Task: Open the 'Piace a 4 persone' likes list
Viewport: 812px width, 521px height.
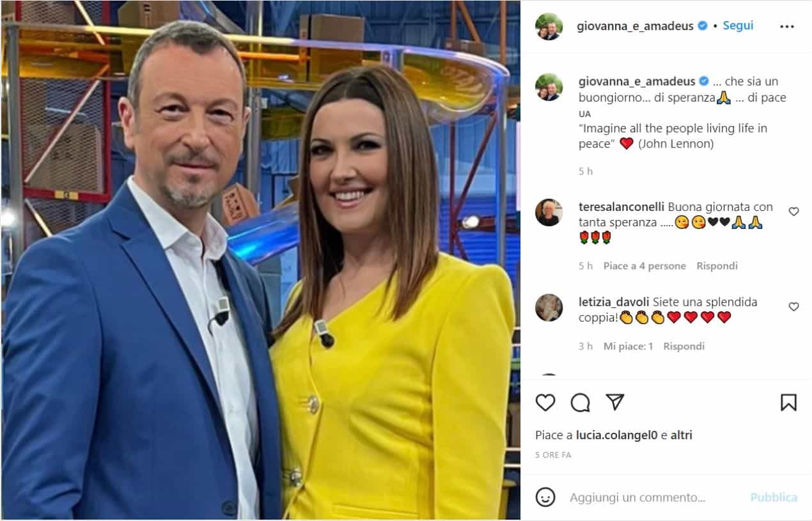Action: [x=644, y=266]
